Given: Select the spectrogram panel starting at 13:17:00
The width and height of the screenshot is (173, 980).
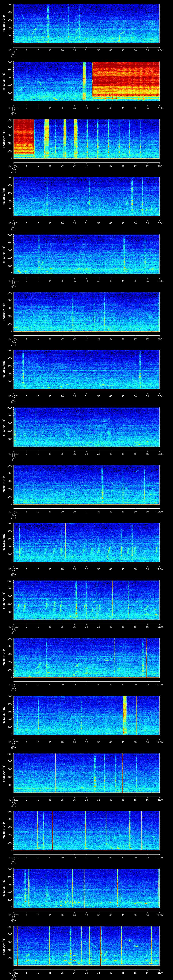Looking at the screenshot, I should click(x=87, y=946).
